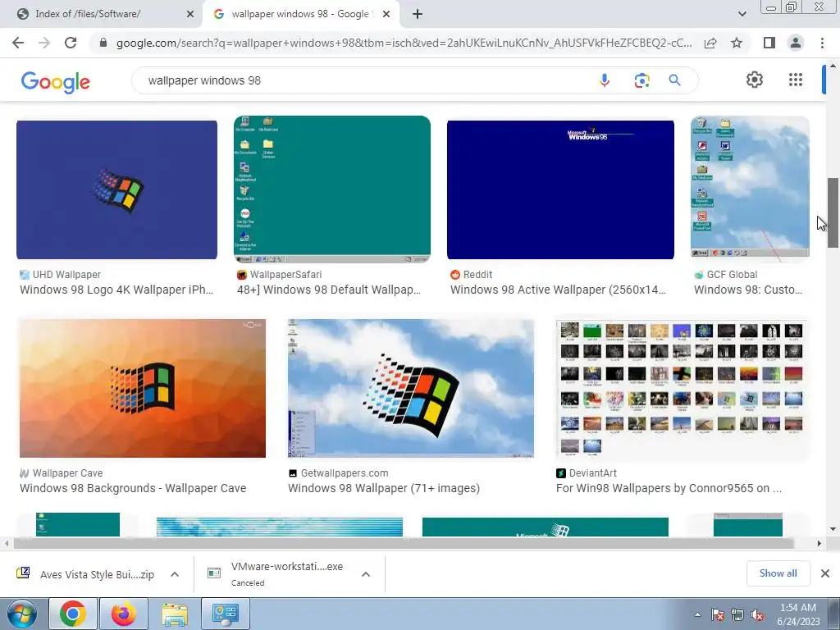Open DeviantArt wallpapers grid image
Viewport: 840px width, 630px height.
(682, 388)
